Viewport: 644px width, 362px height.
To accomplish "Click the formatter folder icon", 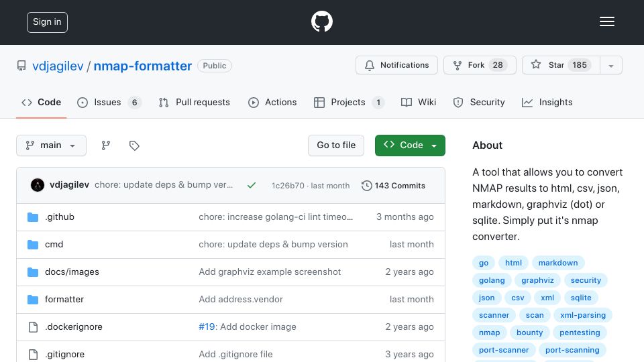I will tap(33, 300).
